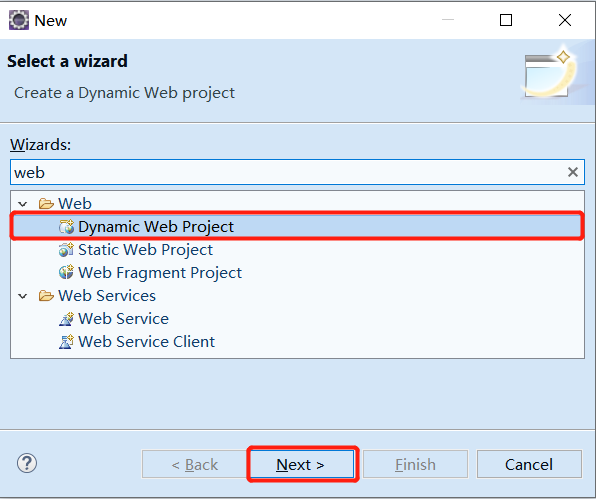The height and width of the screenshot is (499, 596).
Task: Click the Web Fragment Project icon
Action: pos(67,272)
